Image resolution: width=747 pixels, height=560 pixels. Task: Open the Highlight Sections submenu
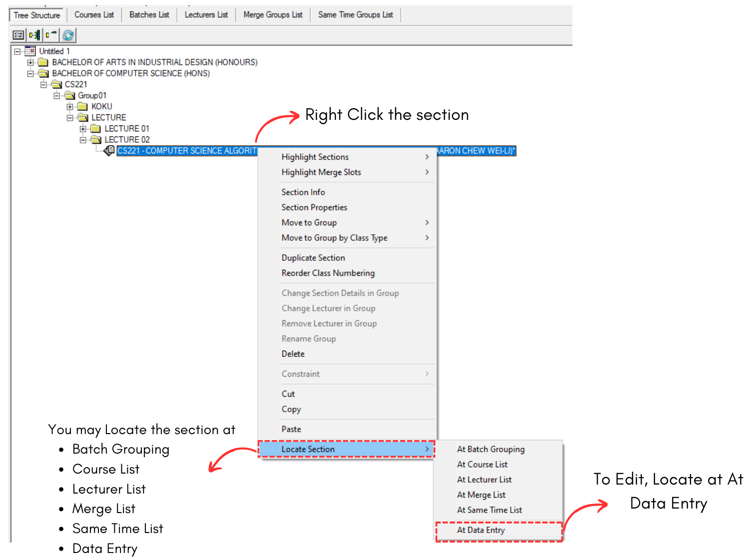pos(315,157)
